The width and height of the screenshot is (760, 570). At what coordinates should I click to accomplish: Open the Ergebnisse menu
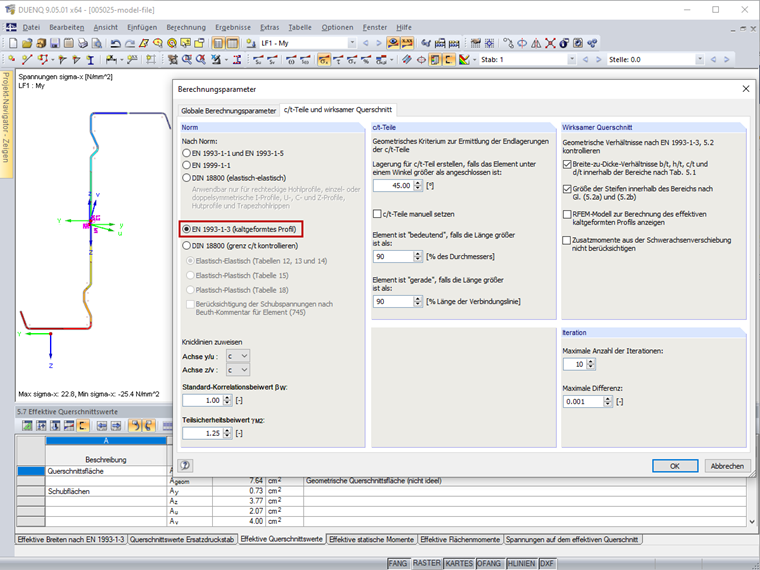[x=233, y=27]
